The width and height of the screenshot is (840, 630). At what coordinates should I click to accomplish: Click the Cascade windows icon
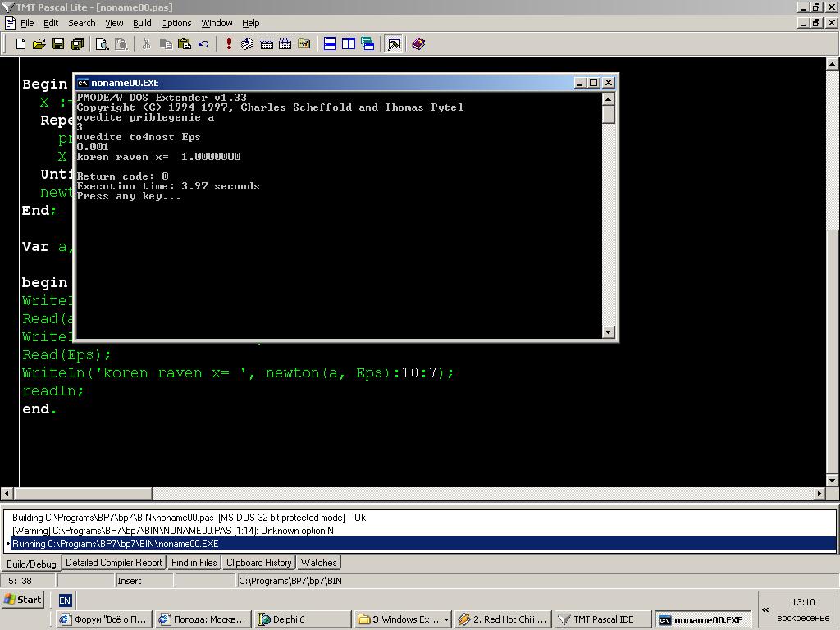point(367,43)
